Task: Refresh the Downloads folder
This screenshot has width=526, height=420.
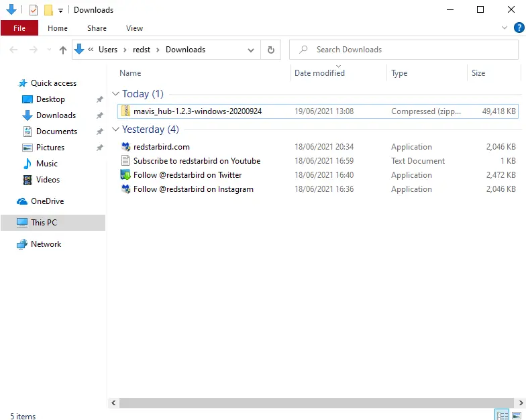Action: click(271, 50)
